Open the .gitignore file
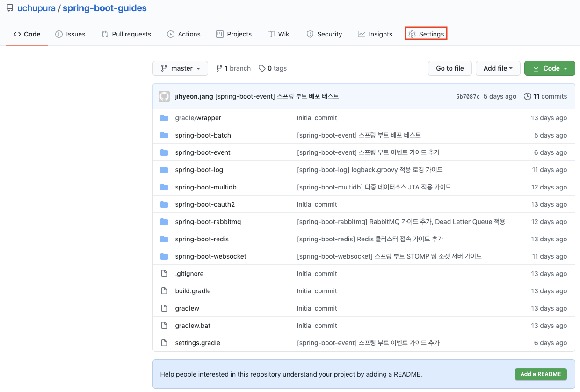580x392 pixels. pyautogui.click(x=189, y=274)
